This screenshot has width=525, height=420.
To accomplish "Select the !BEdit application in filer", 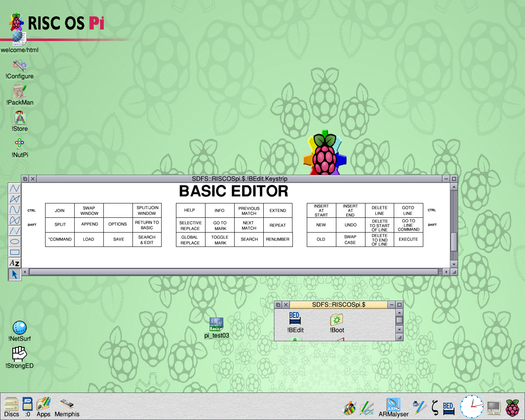I will pyautogui.click(x=295, y=322).
